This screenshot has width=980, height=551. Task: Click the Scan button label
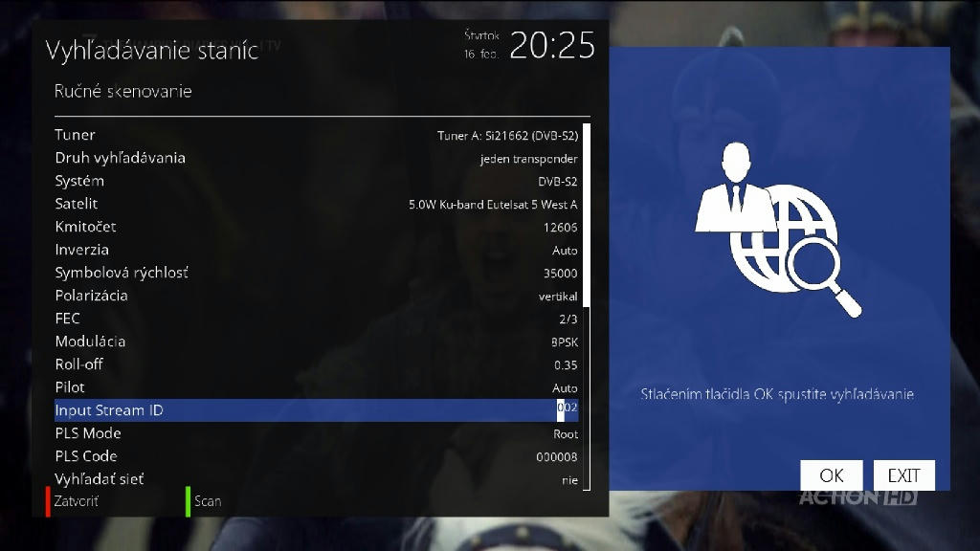pyautogui.click(x=208, y=501)
